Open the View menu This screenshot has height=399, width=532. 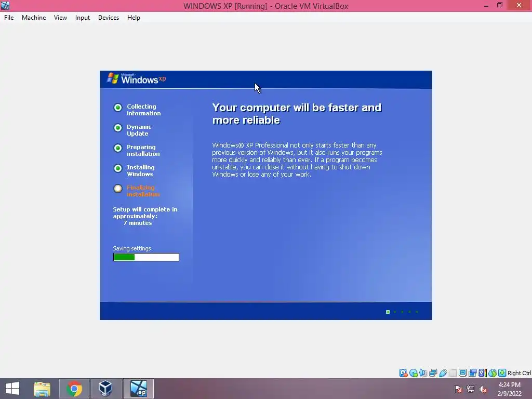(x=60, y=18)
